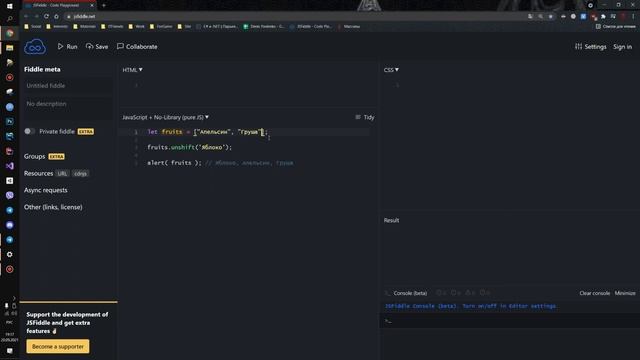Click the jsfiddle.net address bar
The image size is (640, 360).
(294, 16)
